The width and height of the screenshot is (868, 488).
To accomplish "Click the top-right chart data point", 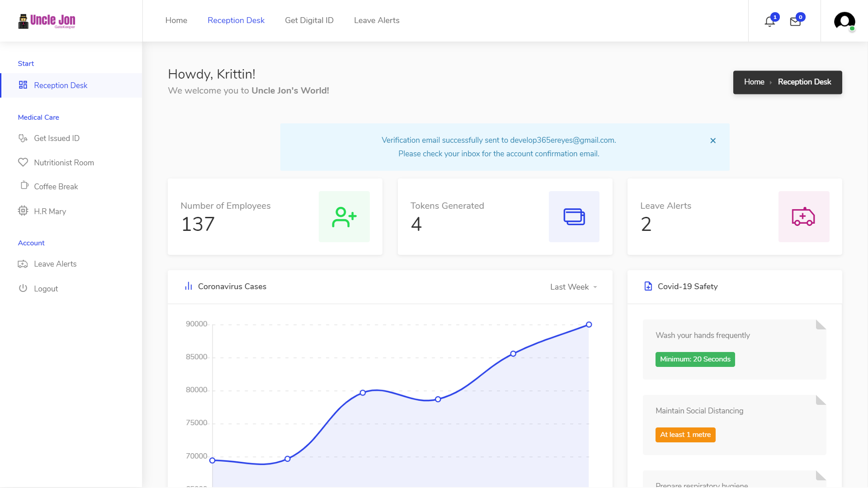I will tap(589, 324).
